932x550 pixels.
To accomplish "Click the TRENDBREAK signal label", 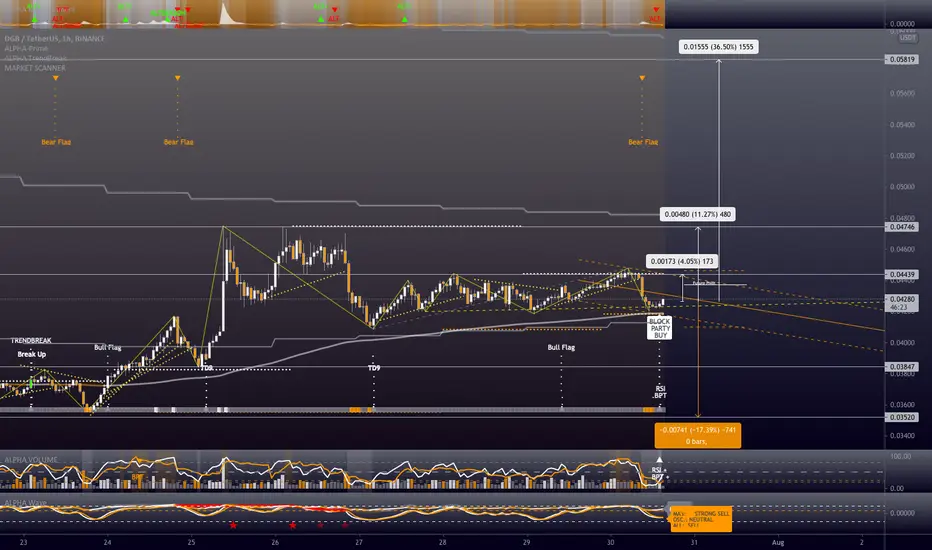I will 31,341.
